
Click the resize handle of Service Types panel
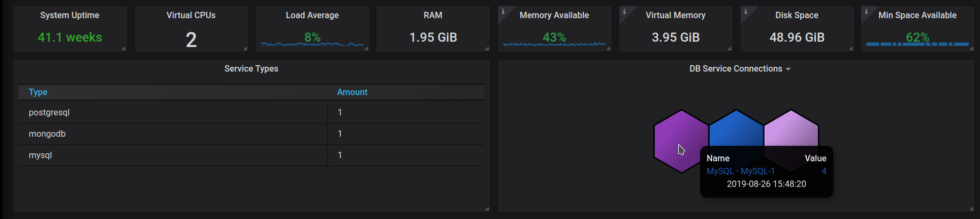click(x=487, y=209)
